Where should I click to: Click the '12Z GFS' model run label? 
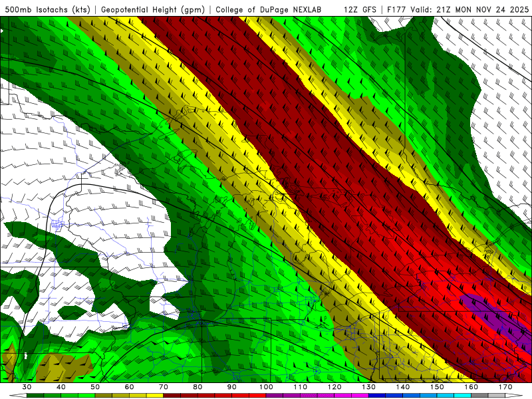pos(360,9)
